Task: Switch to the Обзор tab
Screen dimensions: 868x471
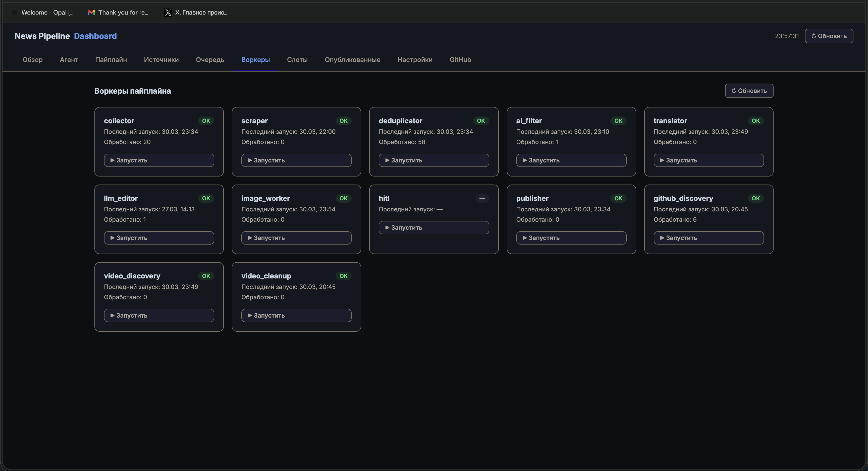Action: click(33, 60)
